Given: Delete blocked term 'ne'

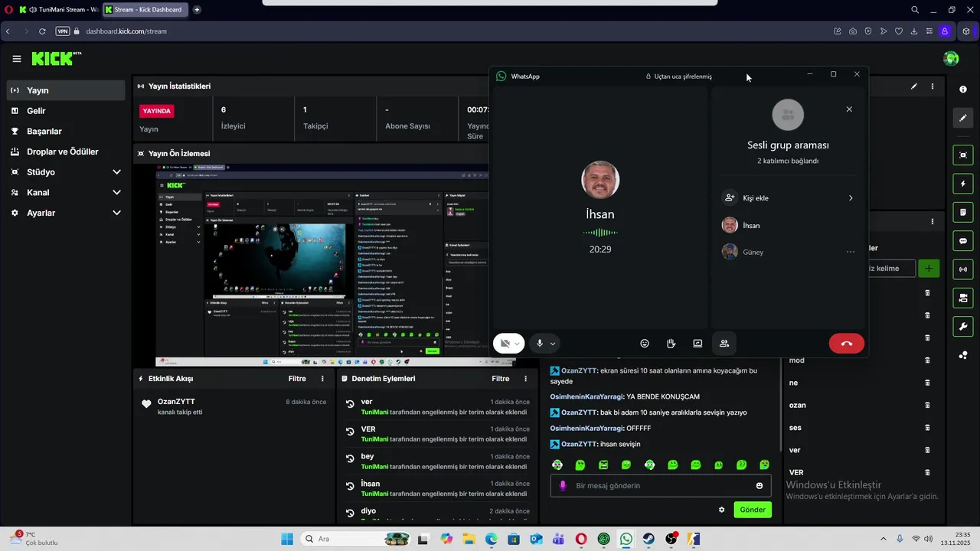Looking at the screenshot, I should 927,383.
